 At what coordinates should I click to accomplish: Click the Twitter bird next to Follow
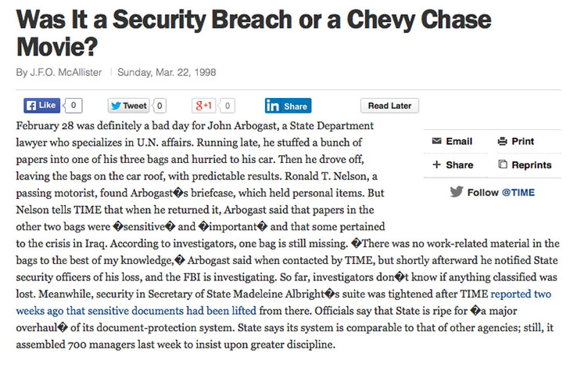point(457,192)
